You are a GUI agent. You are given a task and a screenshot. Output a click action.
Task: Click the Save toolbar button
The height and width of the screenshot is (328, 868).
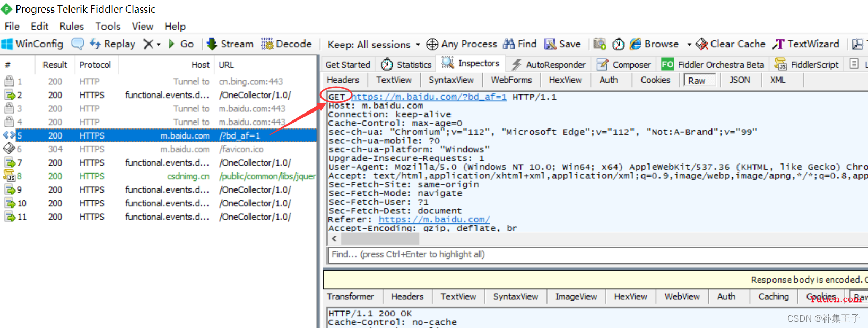pyautogui.click(x=562, y=44)
